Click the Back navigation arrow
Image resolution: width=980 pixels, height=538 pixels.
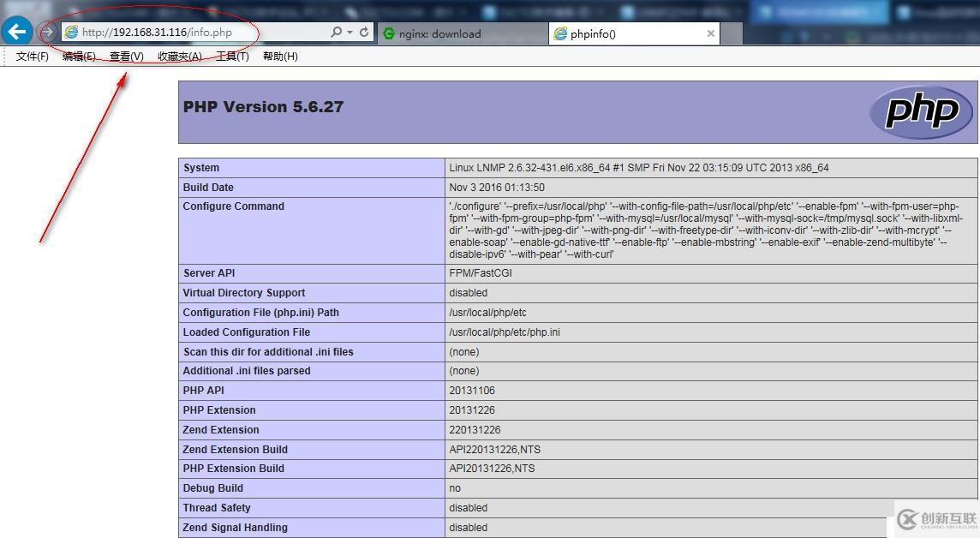[x=16, y=32]
